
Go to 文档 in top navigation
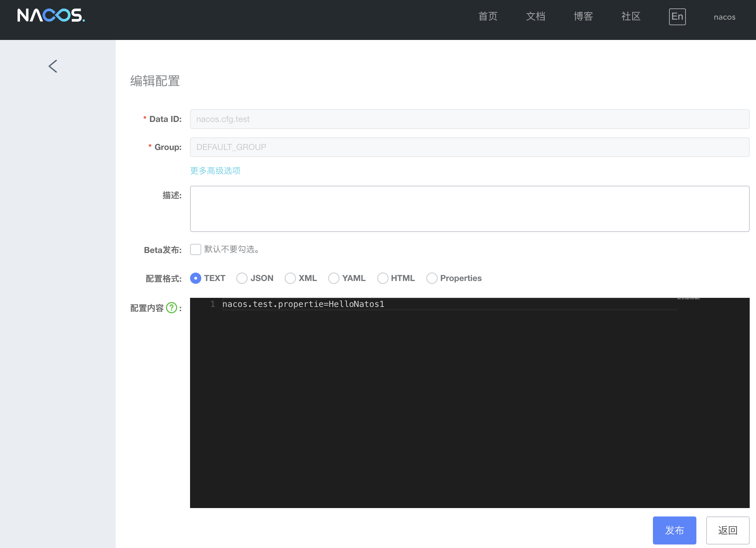[x=535, y=16]
